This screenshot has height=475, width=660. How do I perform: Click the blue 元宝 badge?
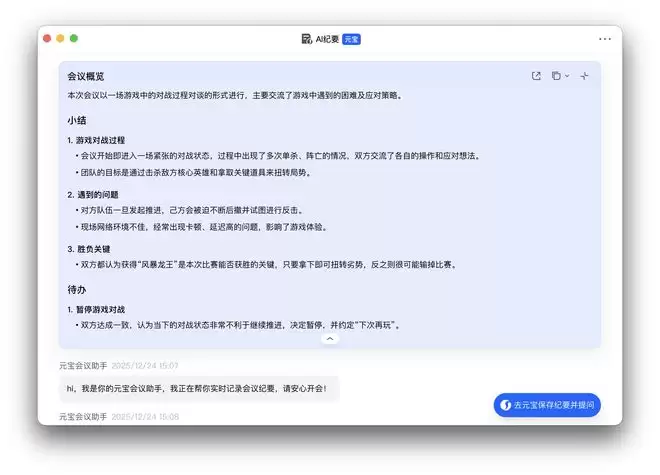pyautogui.click(x=351, y=39)
